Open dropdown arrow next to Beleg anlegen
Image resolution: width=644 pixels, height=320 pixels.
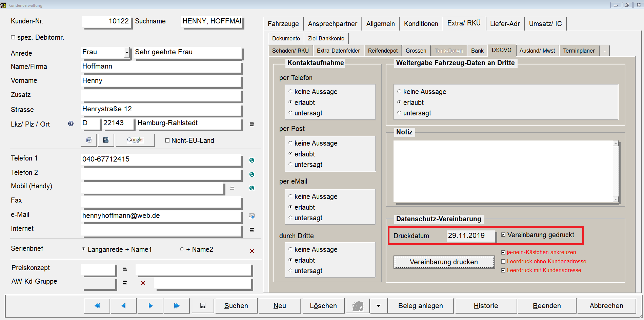[x=378, y=306]
